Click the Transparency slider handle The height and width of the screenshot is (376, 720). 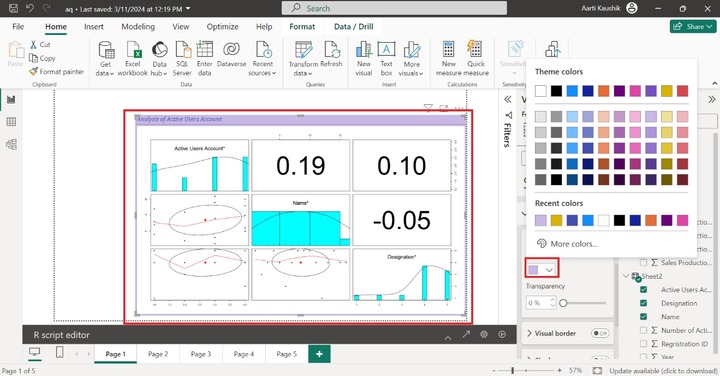[563, 303]
